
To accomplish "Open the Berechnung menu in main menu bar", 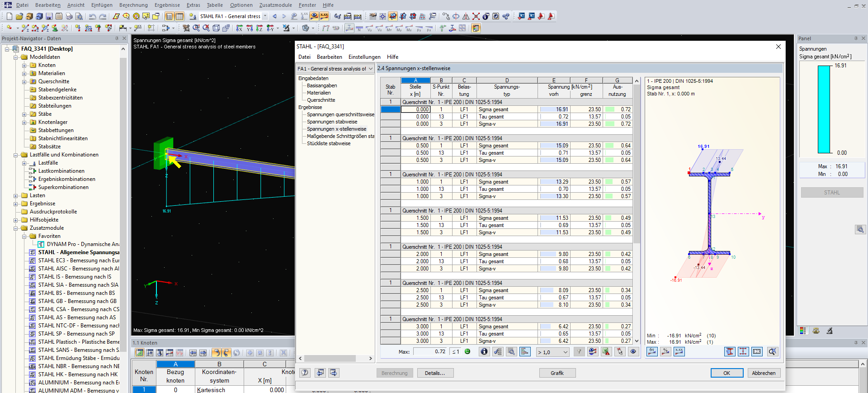I will pos(133,5).
